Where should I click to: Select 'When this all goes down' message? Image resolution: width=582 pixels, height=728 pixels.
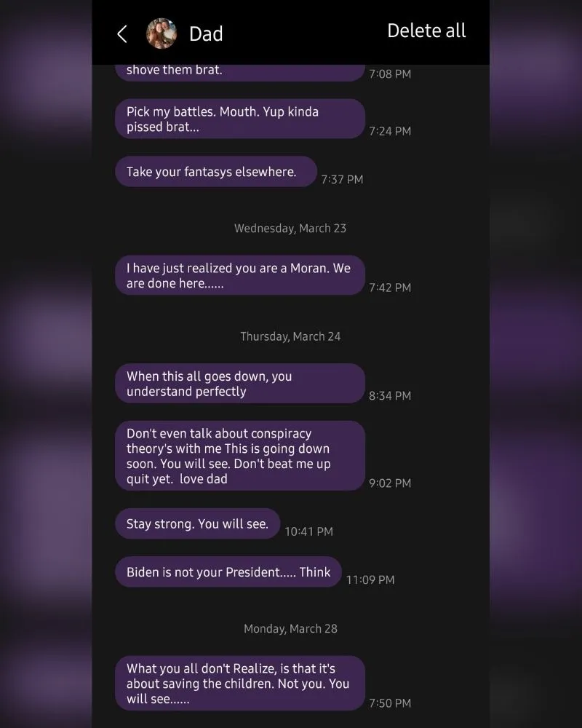point(240,384)
